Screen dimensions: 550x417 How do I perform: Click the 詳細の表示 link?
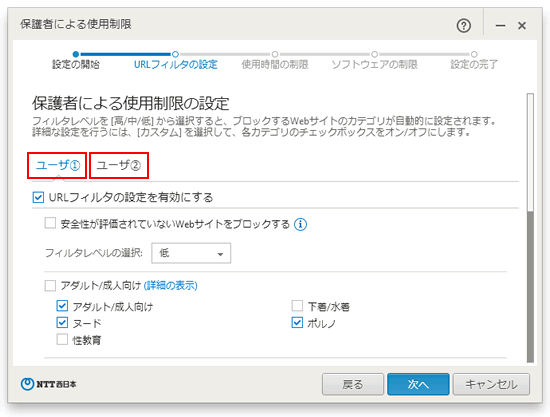(x=171, y=285)
